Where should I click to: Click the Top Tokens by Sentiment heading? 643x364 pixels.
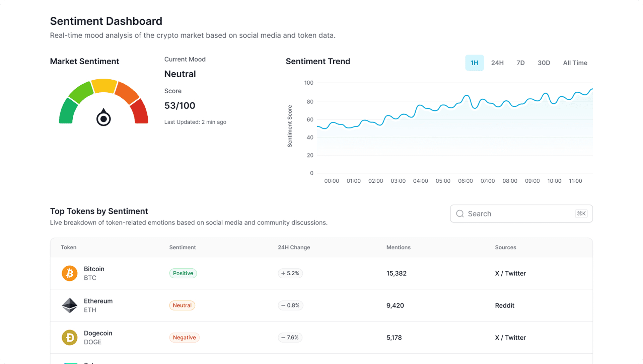tap(99, 211)
